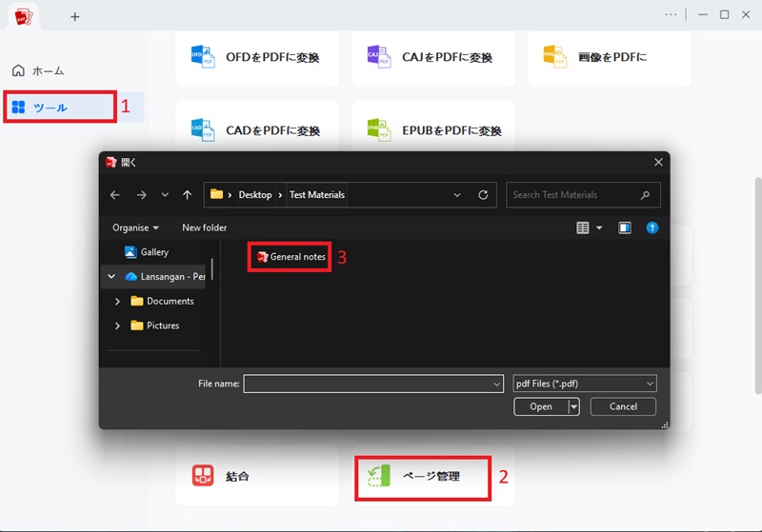Click Desktop in the address path
The height and width of the screenshot is (532, 762).
[255, 195]
